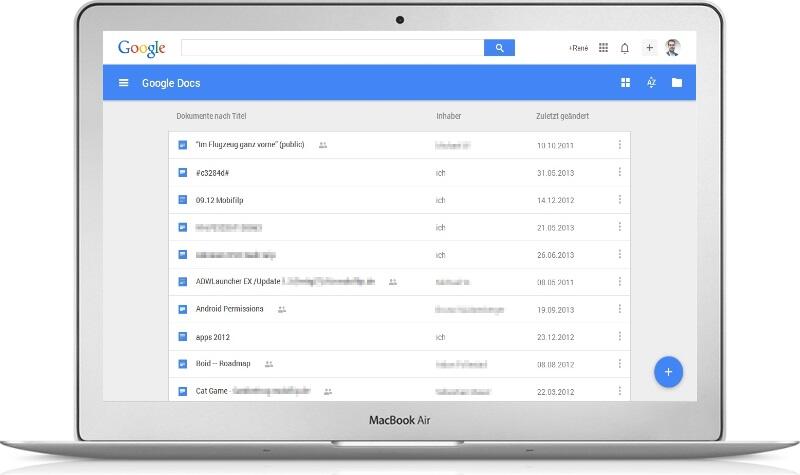The image size is (800, 475).
Task: Click shared people icon beside Cat Game
Action: click(328, 392)
